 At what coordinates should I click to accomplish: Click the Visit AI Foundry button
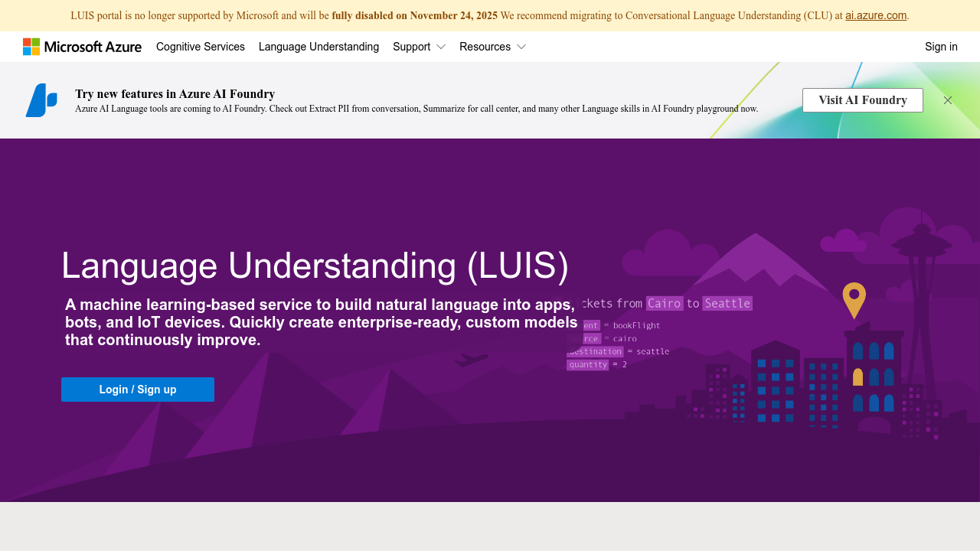(862, 100)
